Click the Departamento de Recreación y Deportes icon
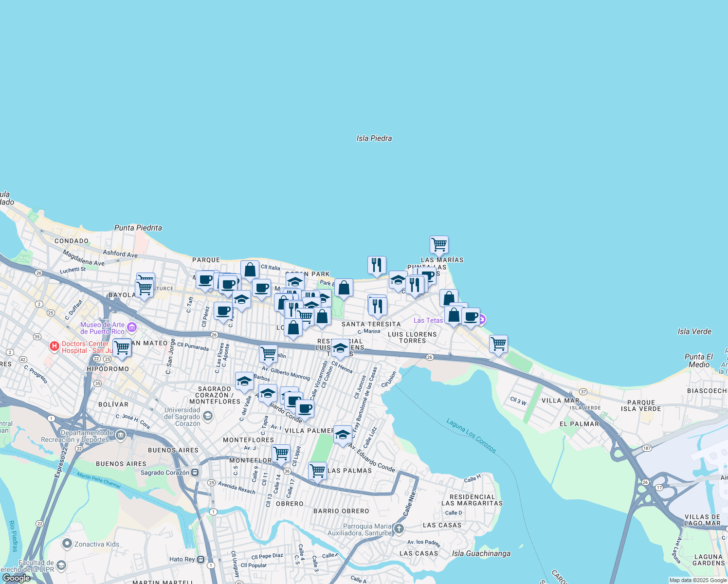The height and width of the screenshot is (584, 728). pyautogui.click(x=120, y=435)
